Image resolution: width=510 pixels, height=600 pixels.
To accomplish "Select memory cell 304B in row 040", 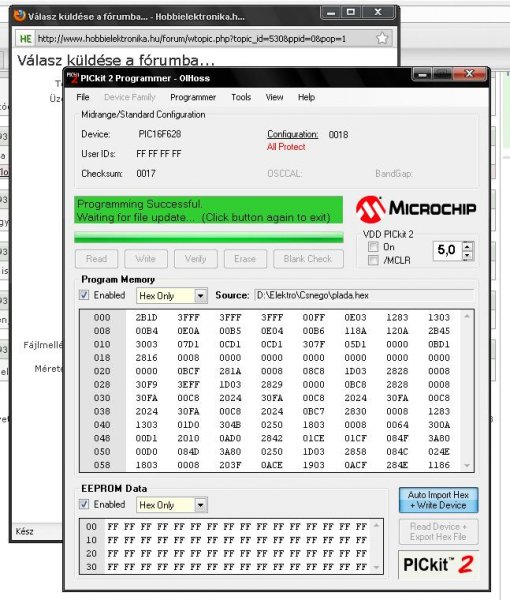I will [x=230, y=425].
